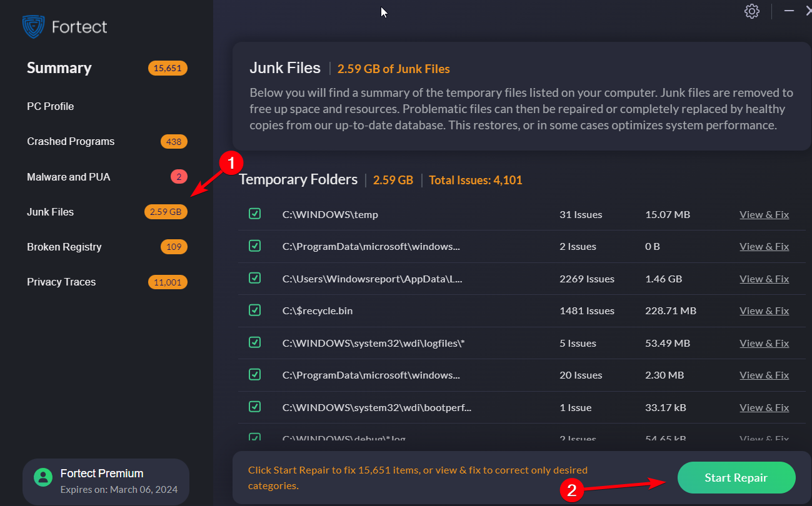
Task: Click View & Fix for the 0 B row
Action: (764, 246)
